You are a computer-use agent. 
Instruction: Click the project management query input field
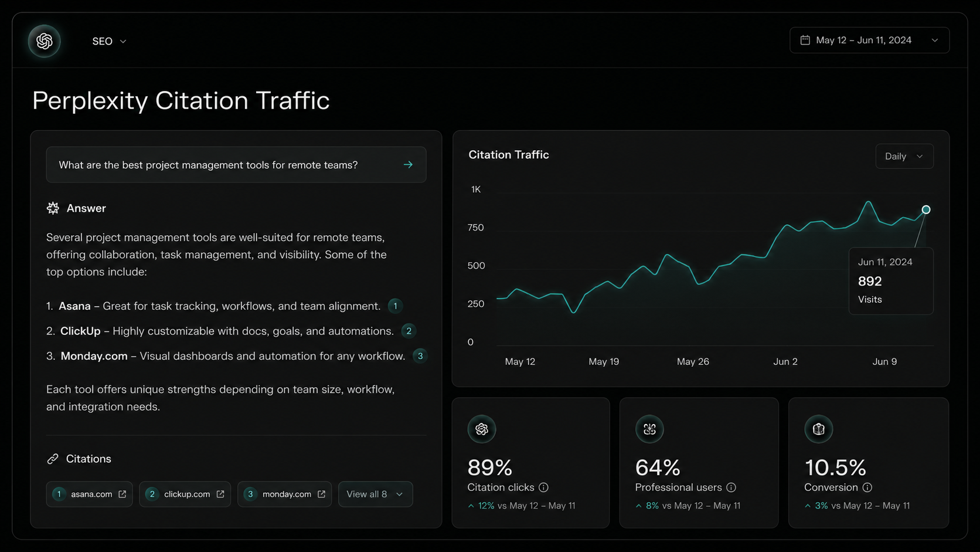click(x=236, y=165)
